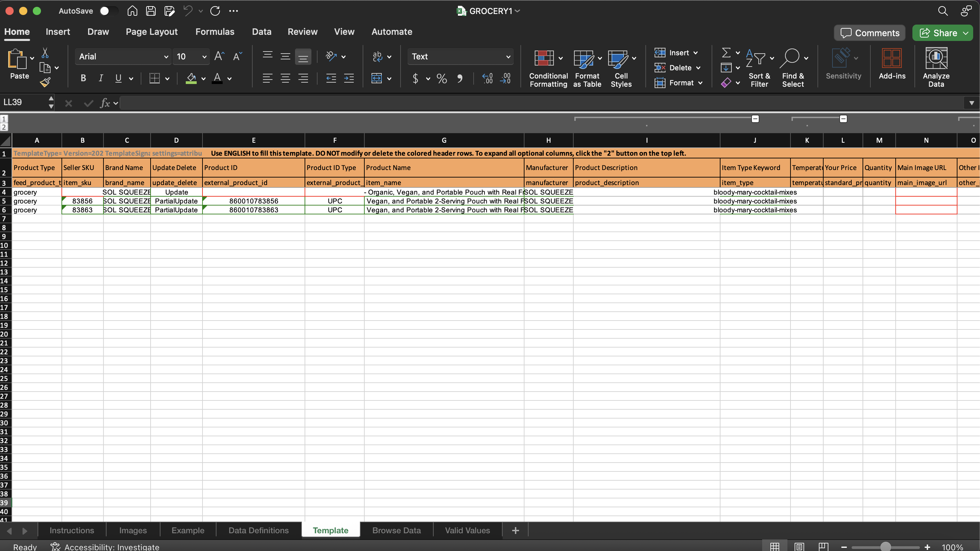Switch to Page Break Preview view
The width and height of the screenshot is (980, 551).
coord(823,547)
